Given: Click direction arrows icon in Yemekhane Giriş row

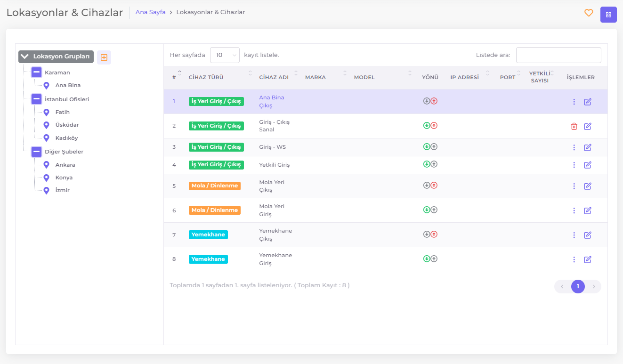Looking at the screenshot, I should point(430,259).
